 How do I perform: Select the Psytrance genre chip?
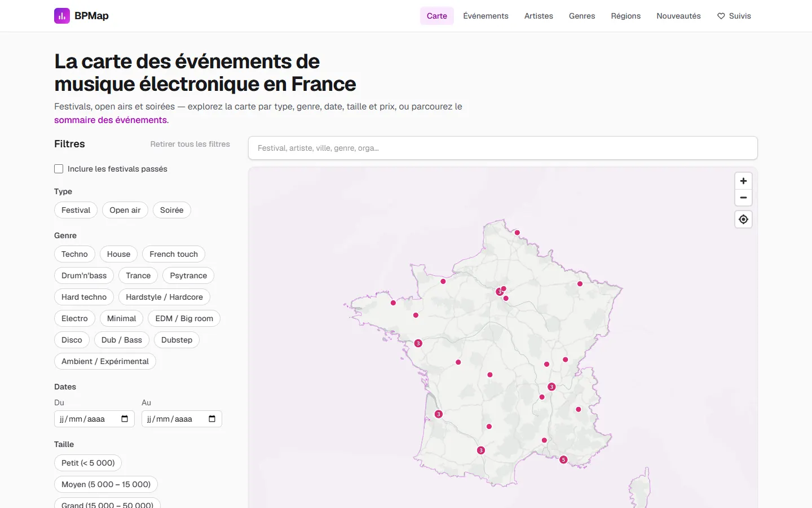pyautogui.click(x=188, y=275)
